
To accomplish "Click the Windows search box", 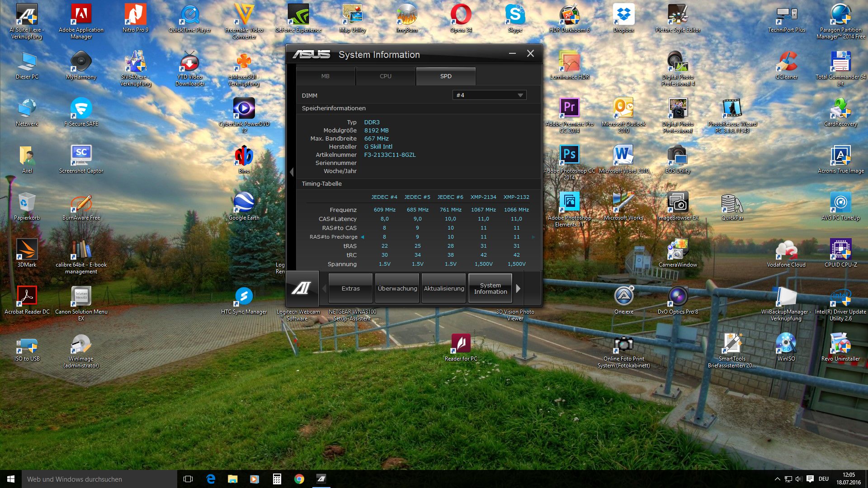I will click(x=99, y=479).
